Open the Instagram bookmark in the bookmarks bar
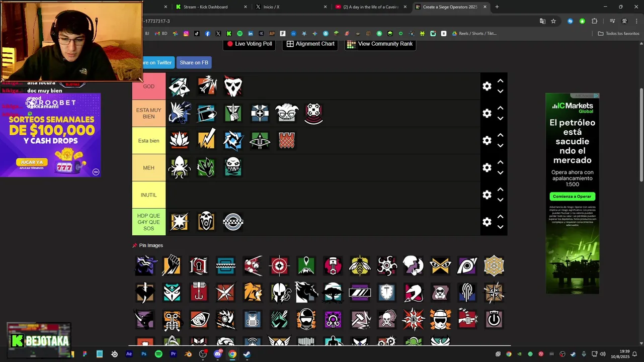Image resolution: width=644 pixels, height=362 pixels. (186, 34)
